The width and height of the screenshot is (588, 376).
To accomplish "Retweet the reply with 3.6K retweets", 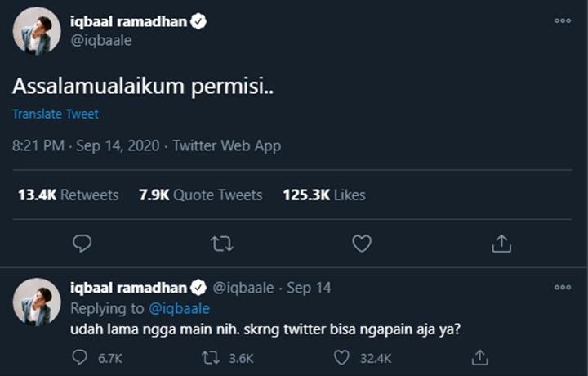I will pyautogui.click(x=211, y=357).
